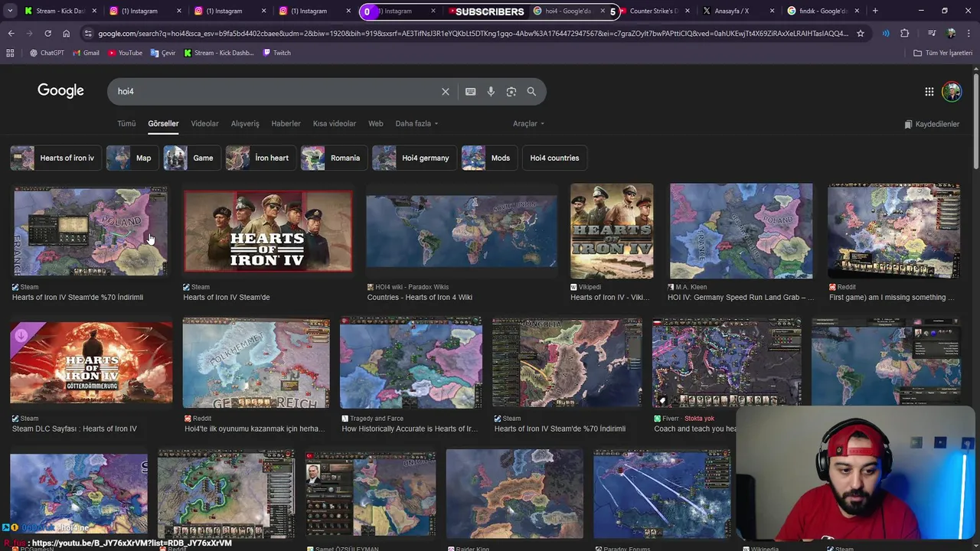Viewport: 980px width, 551px height.
Task: Open the browser extensions puzzle icon
Action: point(905,34)
